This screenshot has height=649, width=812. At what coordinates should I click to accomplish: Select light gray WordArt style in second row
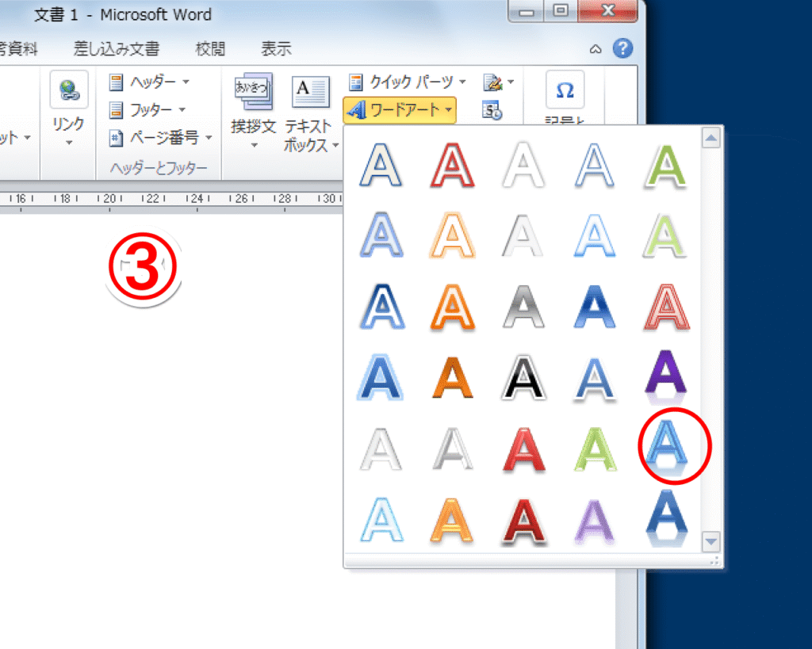[523, 235]
